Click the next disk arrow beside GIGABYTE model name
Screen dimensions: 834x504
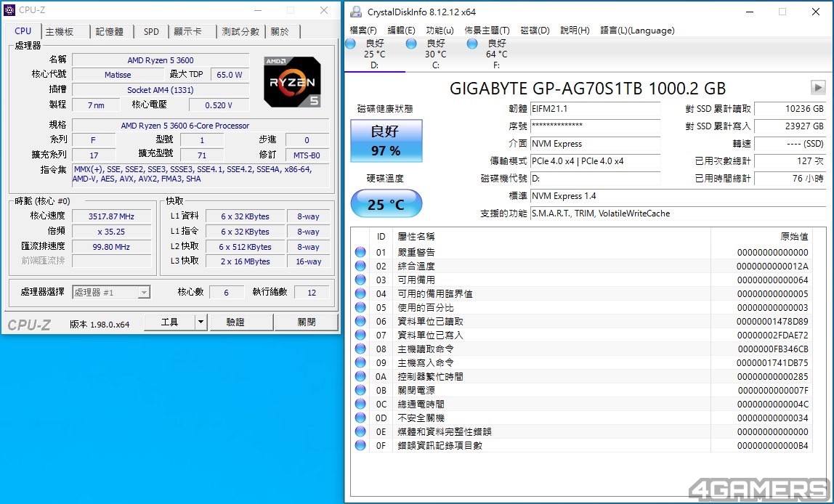click(818, 87)
